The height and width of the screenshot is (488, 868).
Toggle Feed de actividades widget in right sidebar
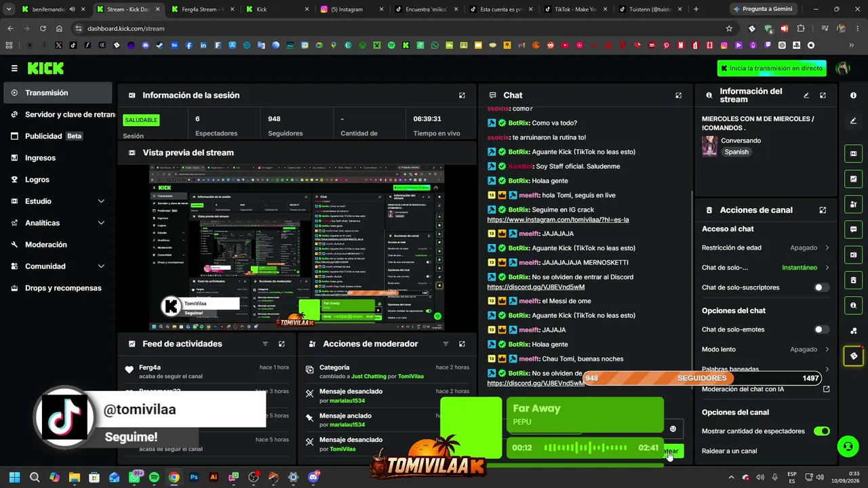pos(853,179)
